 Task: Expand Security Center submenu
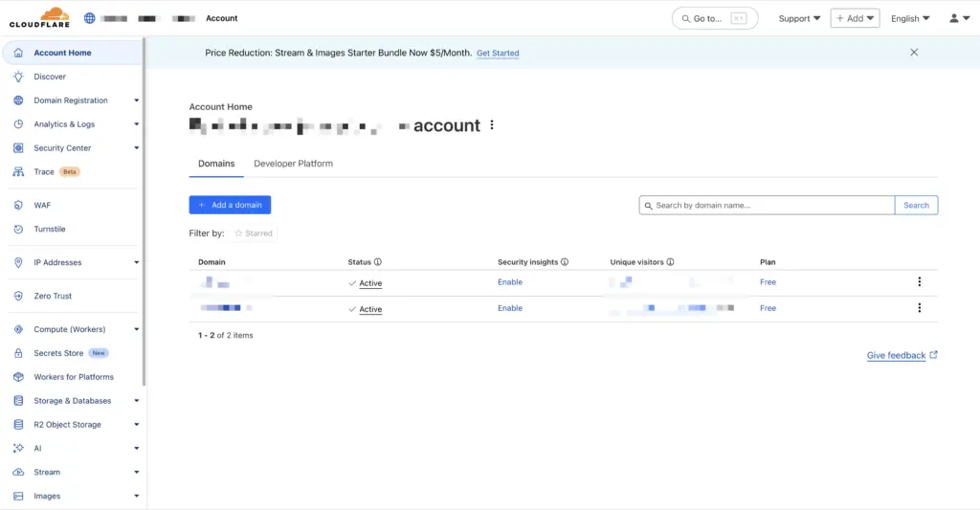[x=136, y=148]
